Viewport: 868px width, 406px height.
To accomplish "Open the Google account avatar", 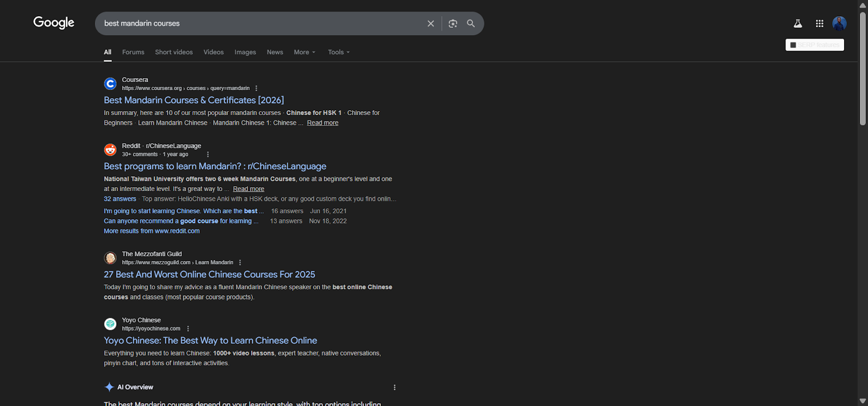I will pos(840,23).
